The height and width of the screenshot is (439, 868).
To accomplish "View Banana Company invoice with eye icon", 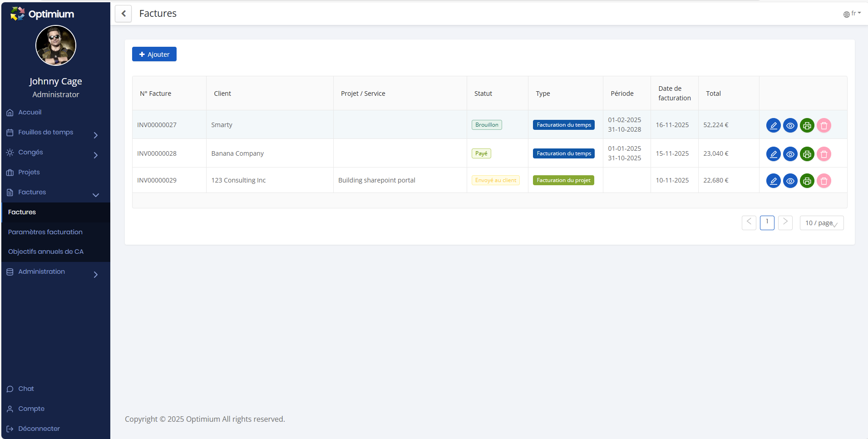I will pos(790,154).
